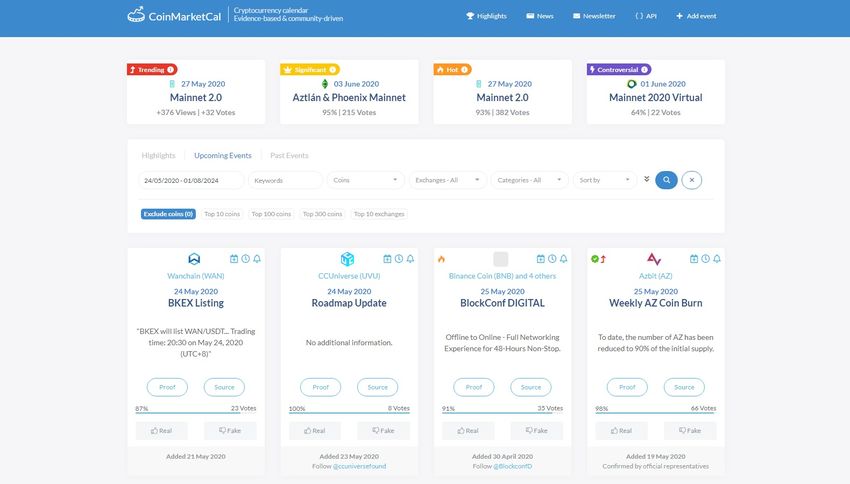Click Proof on BlockConf DIGITAL card
Image resolution: width=850 pixels, height=484 pixels.
click(474, 387)
